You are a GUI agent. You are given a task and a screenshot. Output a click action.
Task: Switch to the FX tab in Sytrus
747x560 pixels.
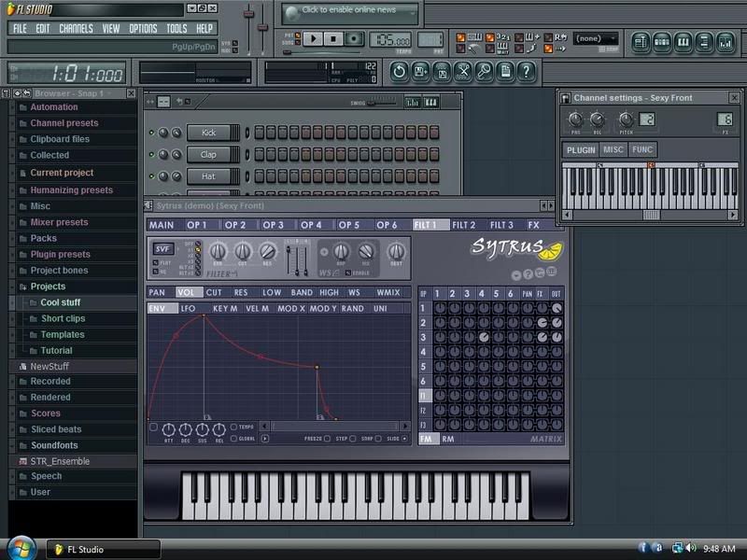[533, 225]
